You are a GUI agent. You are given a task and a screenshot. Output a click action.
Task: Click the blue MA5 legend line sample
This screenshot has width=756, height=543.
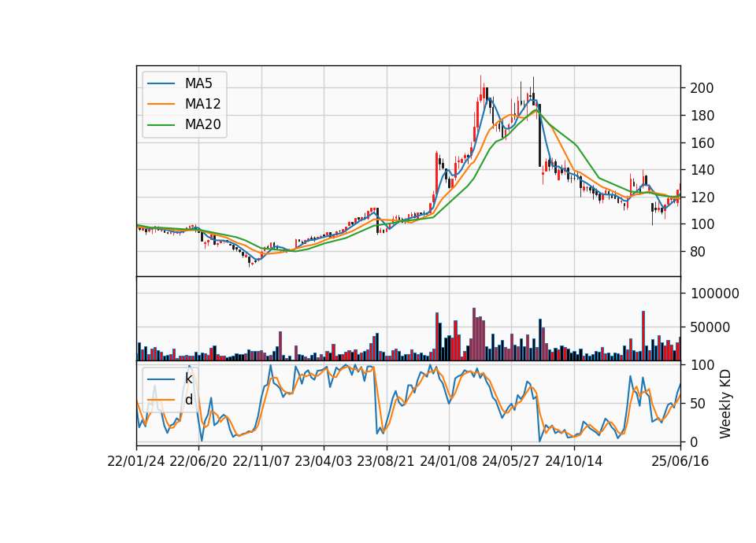(161, 84)
